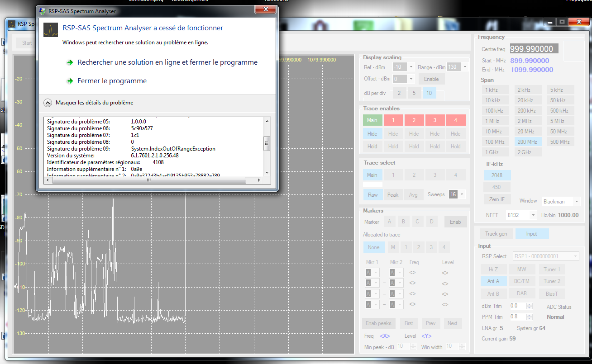Screen dimensions: 592x364
Task: Toggle the BiasT option
Action: [x=552, y=293]
